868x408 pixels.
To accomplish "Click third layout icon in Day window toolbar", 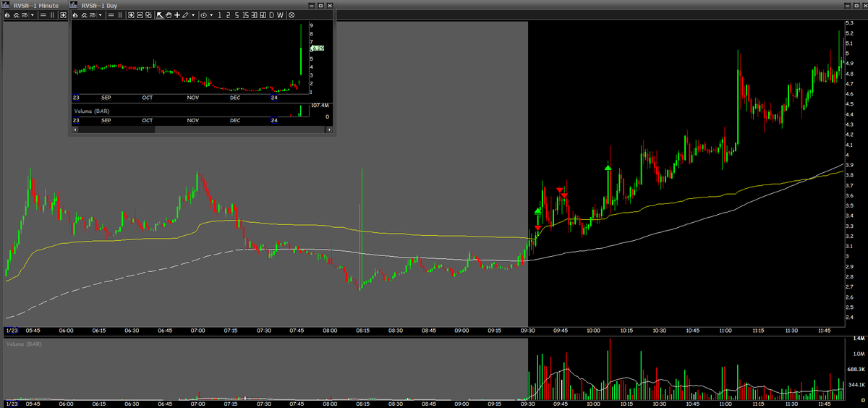I will click(148, 14).
